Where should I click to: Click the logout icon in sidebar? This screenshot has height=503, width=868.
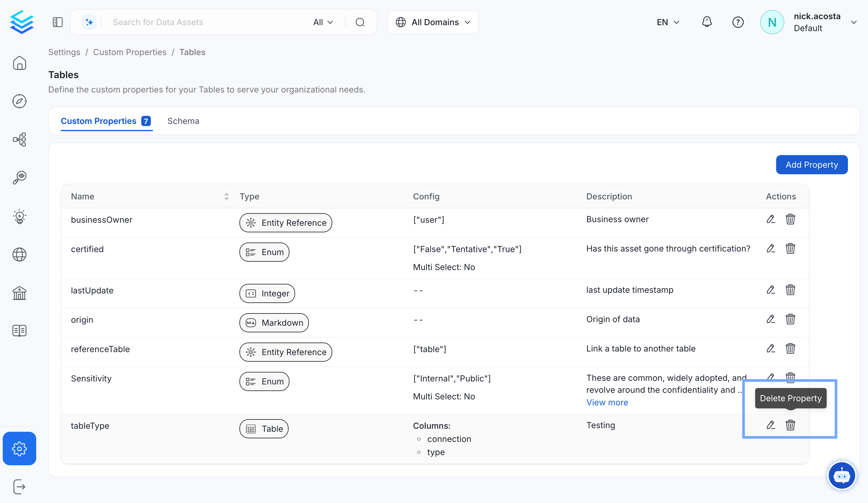pyautogui.click(x=19, y=487)
